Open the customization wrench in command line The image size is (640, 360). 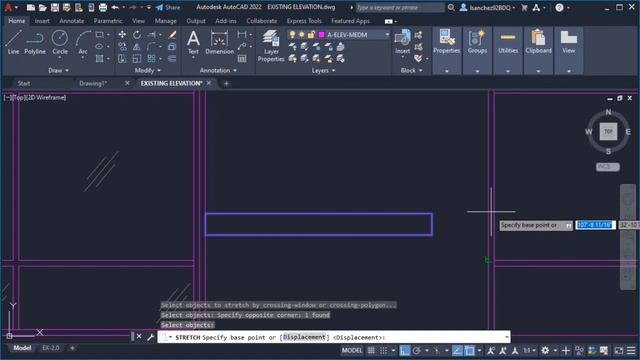[150, 337]
